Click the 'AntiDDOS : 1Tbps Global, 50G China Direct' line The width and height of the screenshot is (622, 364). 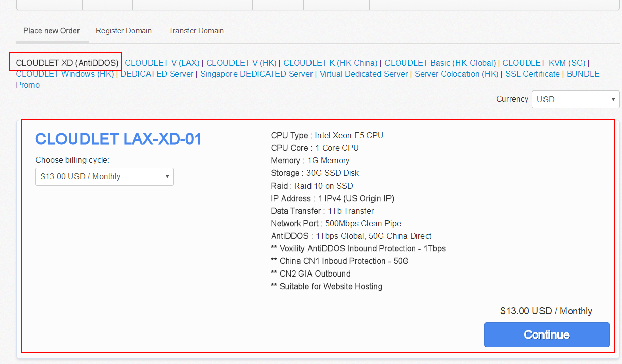[351, 236]
